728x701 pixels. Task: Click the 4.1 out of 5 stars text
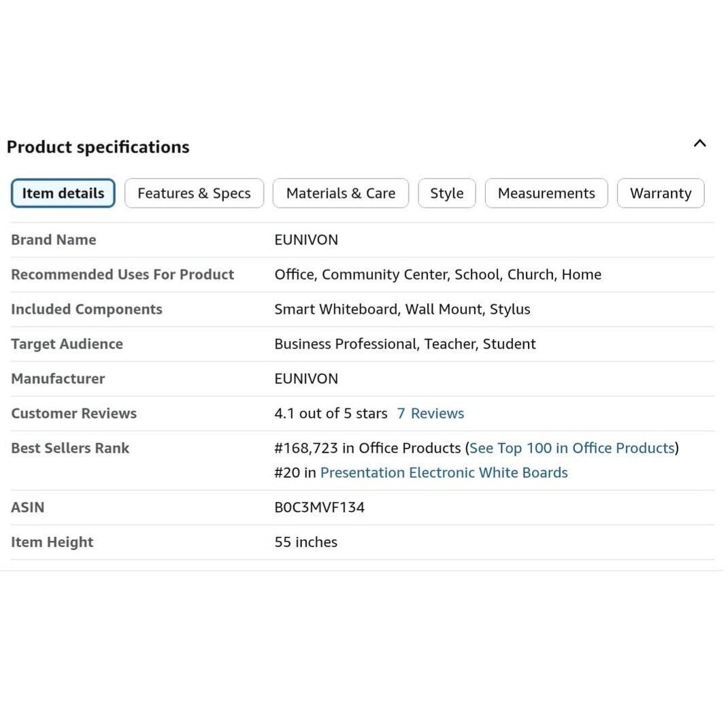click(x=331, y=414)
